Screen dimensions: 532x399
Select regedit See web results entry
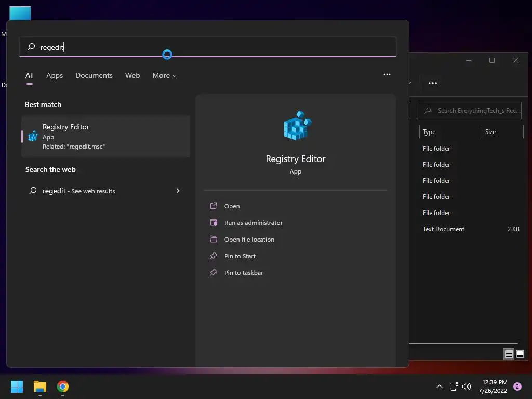[105, 191]
